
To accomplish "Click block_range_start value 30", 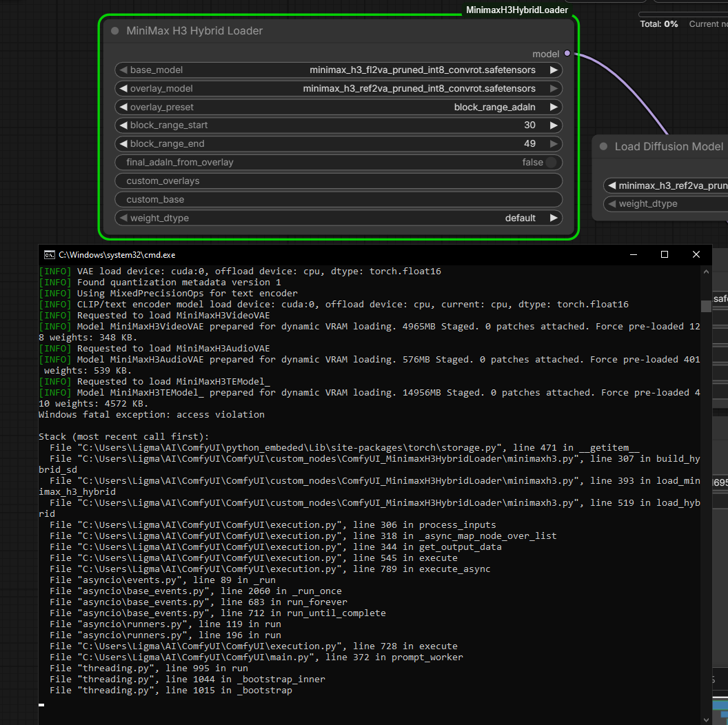I will (529, 125).
